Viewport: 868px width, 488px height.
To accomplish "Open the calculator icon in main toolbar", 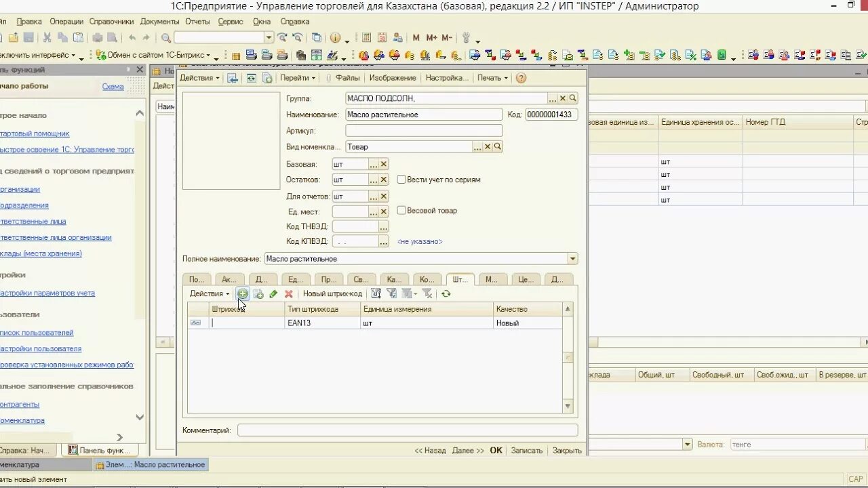I will [x=366, y=38].
